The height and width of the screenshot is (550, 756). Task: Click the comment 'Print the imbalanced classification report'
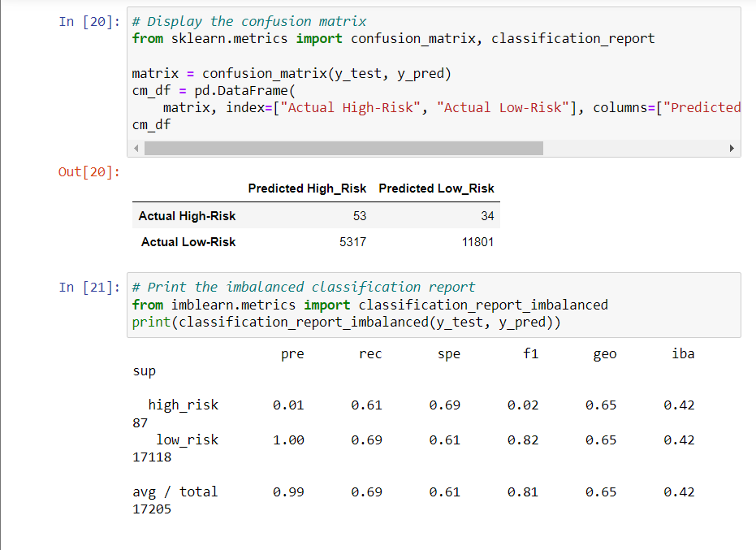click(304, 287)
